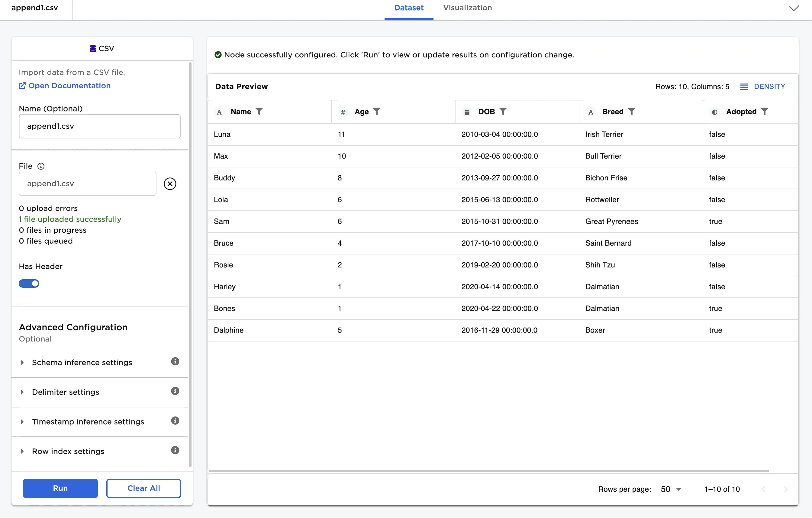Click info icon for Schema inference settings

point(175,361)
